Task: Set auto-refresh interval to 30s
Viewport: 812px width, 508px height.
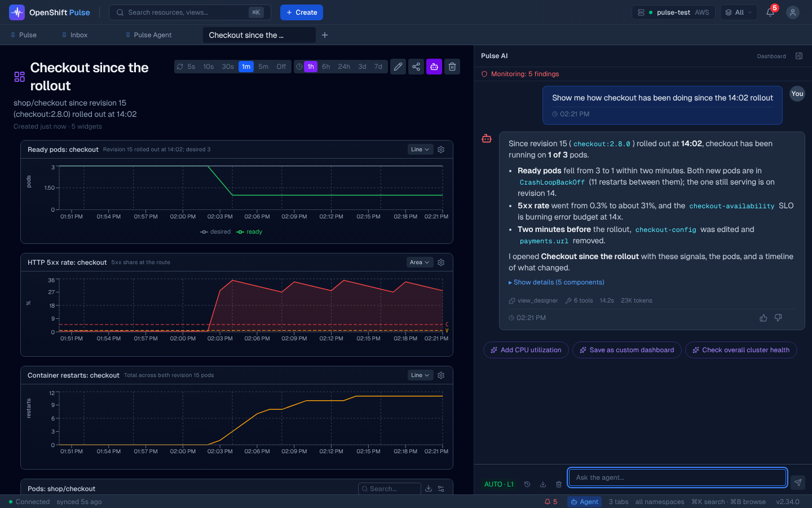Action: pyautogui.click(x=228, y=67)
